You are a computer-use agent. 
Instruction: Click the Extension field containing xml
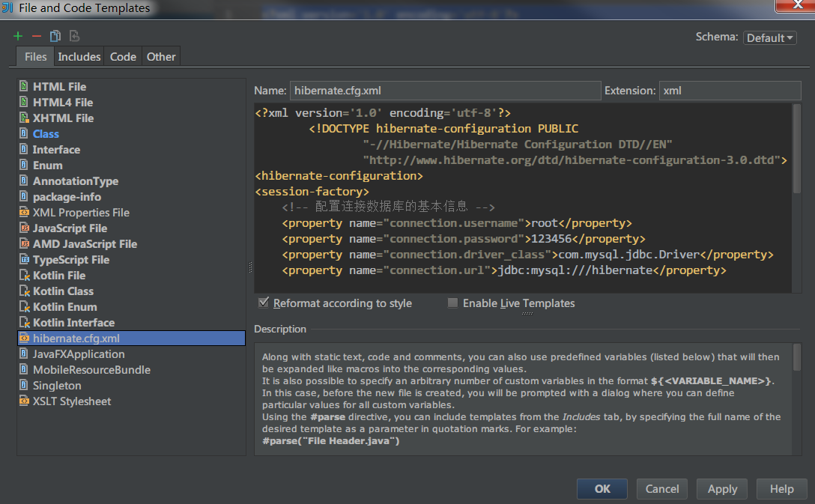click(x=730, y=91)
